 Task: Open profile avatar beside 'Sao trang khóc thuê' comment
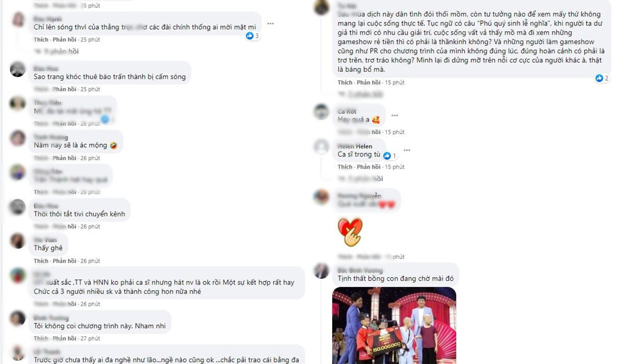pyautogui.click(x=17, y=70)
